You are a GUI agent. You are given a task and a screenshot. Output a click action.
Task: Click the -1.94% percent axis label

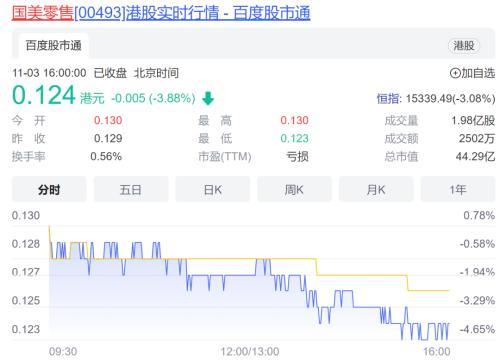click(477, 272)
